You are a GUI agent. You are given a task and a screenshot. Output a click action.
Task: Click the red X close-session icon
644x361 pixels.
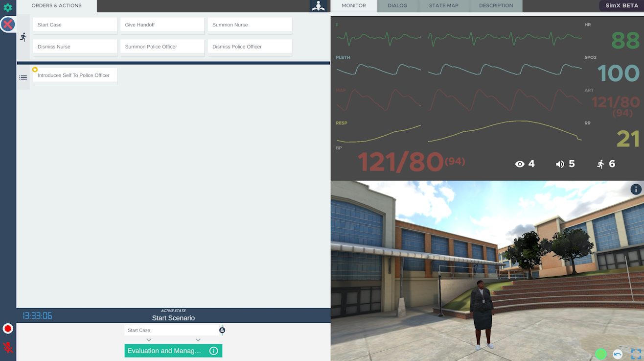point(8,24)
